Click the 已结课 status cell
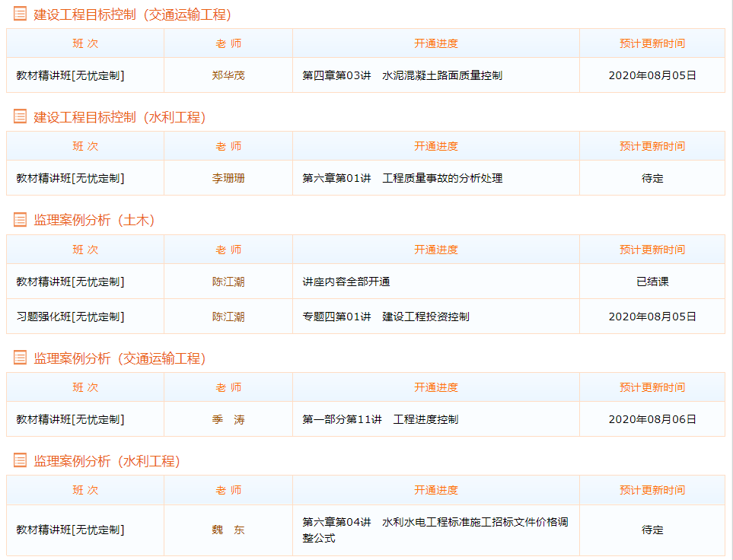Viewport: 733px width, 560px height. 652,282
